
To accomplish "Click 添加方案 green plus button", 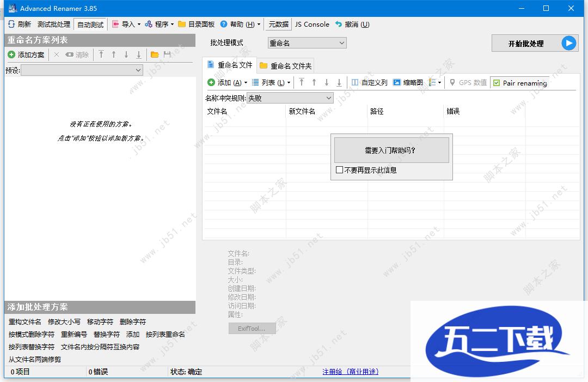I will click(11, 55).
